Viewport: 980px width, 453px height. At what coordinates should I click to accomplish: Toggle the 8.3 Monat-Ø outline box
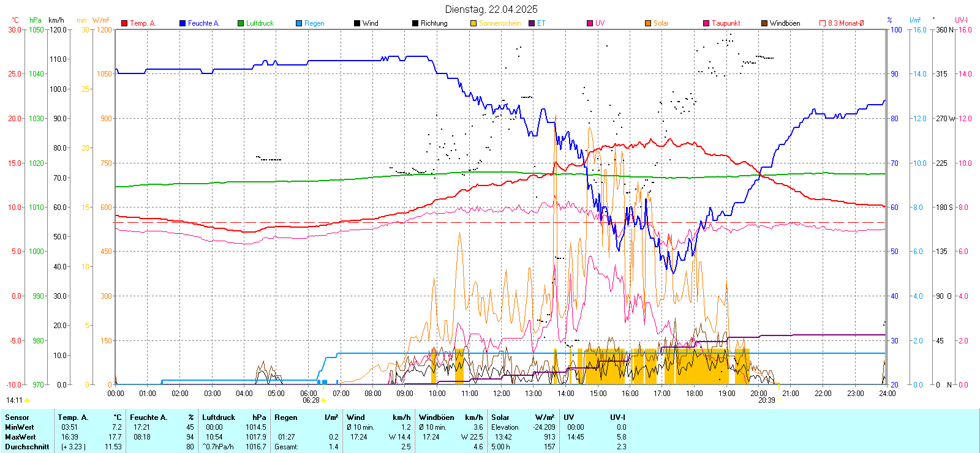coord(823,23)
